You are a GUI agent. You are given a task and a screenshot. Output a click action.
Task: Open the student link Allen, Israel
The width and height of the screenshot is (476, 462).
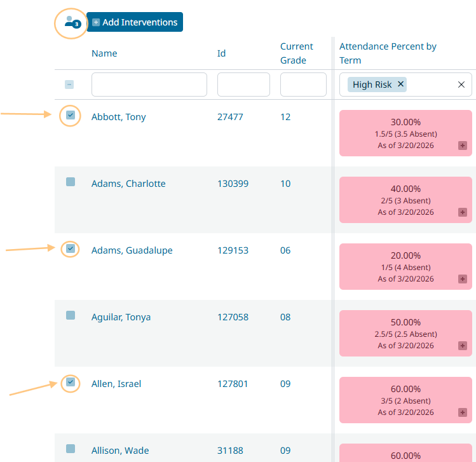(x=116, y=384)
